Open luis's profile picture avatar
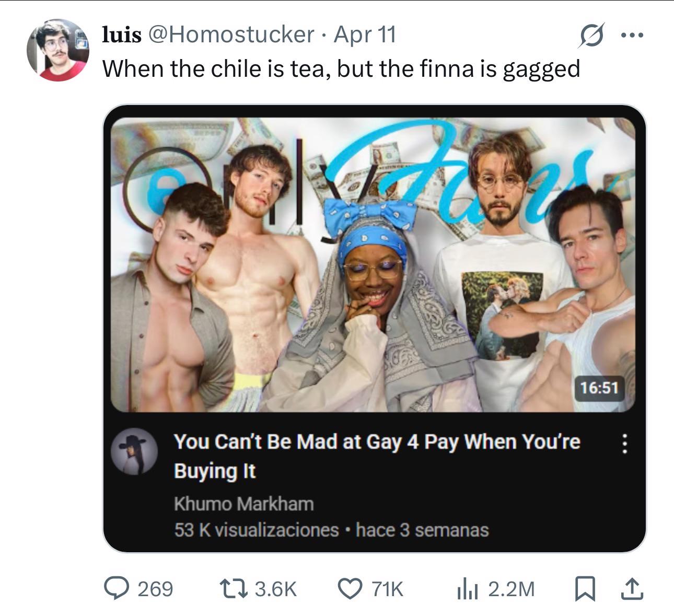674x616 pixels. click(x=57, y=50)
